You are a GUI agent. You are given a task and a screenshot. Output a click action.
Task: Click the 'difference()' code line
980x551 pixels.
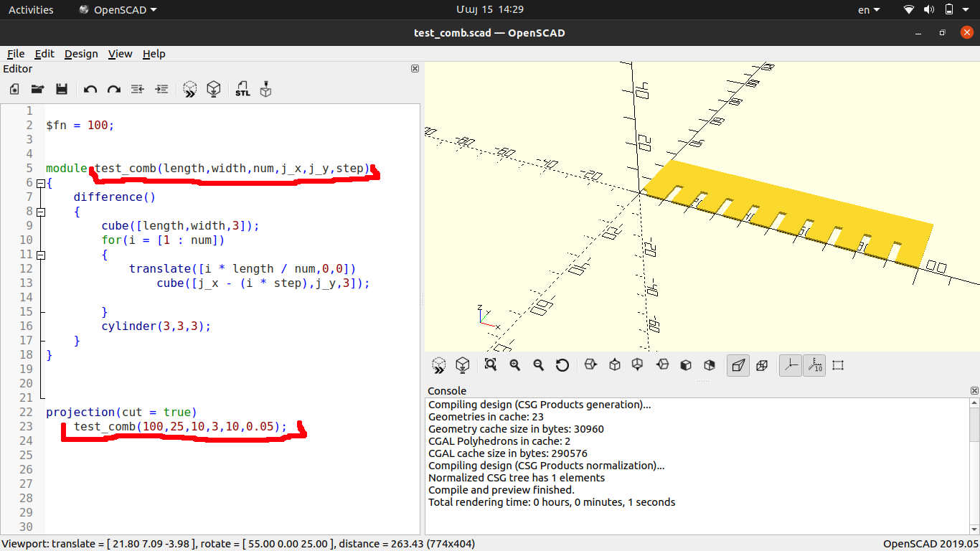tap(114, 197)
